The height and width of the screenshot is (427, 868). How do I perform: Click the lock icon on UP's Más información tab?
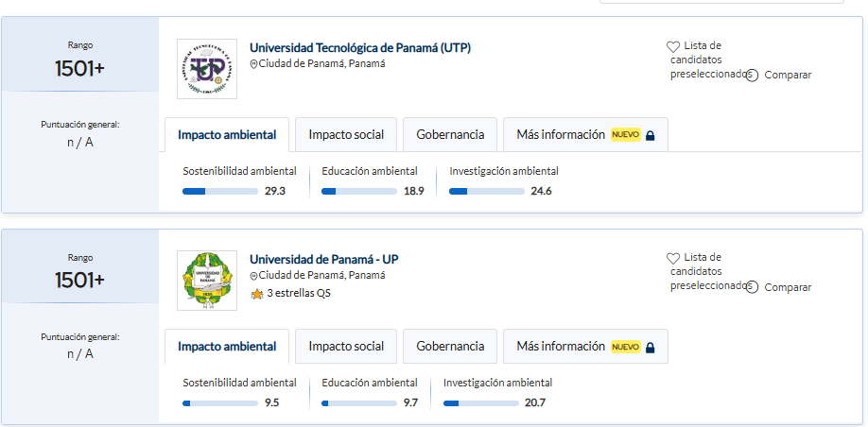pos(650,348)
